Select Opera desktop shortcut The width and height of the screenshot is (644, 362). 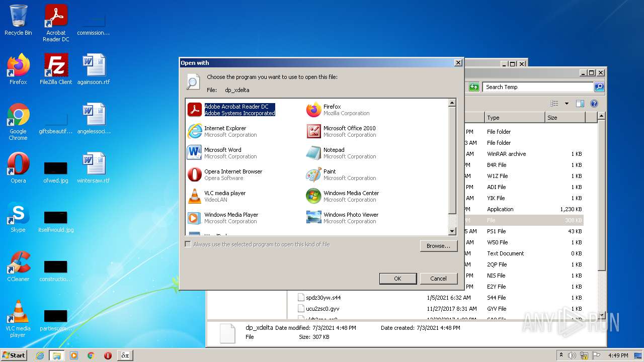pyautogui.click(x=18, y=167)
